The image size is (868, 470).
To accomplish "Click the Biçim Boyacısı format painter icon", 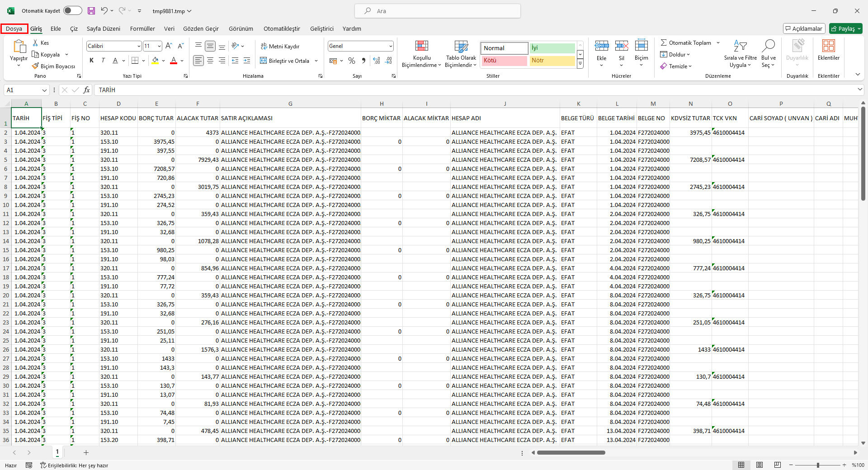I will click(x=35, y=66).
